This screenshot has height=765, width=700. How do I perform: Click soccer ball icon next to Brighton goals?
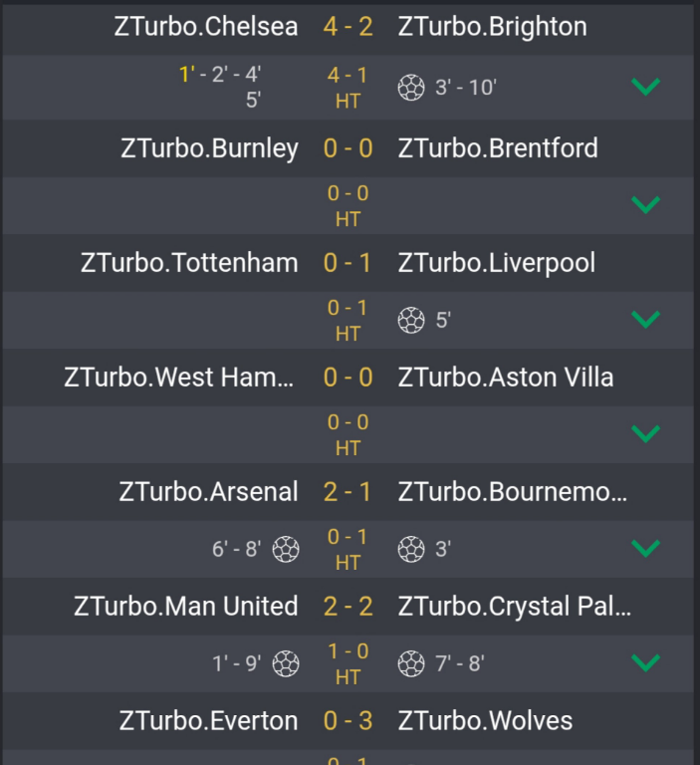tap(411, 88)
